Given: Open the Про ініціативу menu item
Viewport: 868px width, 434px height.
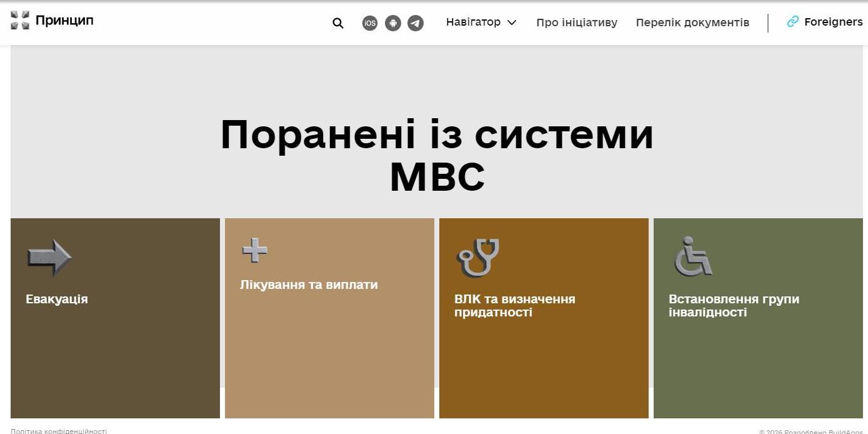Looking at the screenshot, I should [x=576, y=23].
